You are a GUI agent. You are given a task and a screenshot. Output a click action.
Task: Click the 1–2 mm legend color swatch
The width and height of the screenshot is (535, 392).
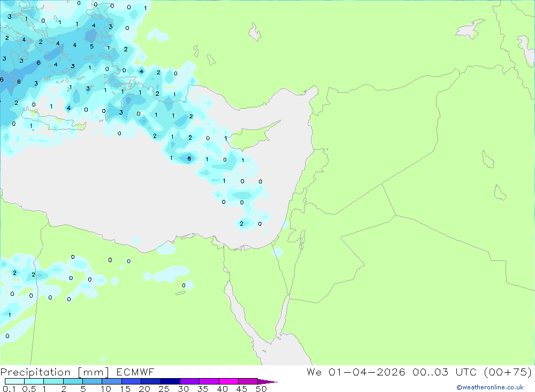click(x=53, y=381)
